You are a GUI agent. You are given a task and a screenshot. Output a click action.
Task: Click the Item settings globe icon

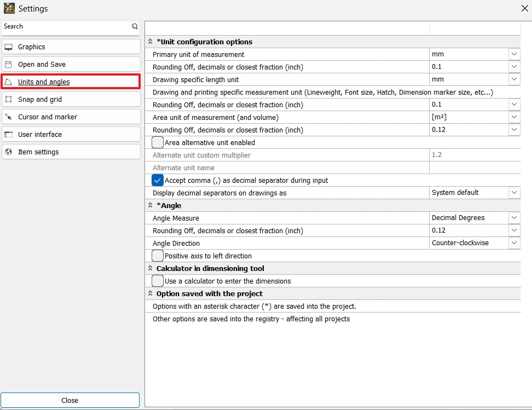coord(8,152)
